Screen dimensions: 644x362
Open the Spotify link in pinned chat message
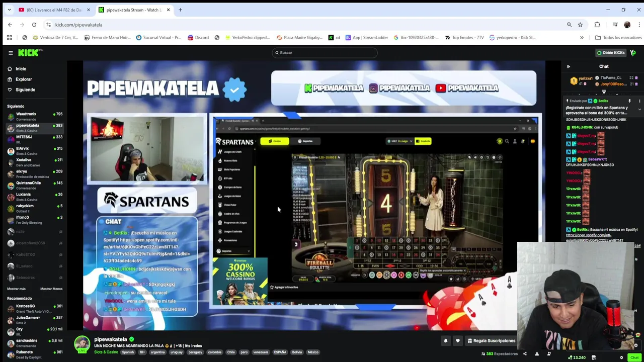pyautogui.click(x=589, y=237)
